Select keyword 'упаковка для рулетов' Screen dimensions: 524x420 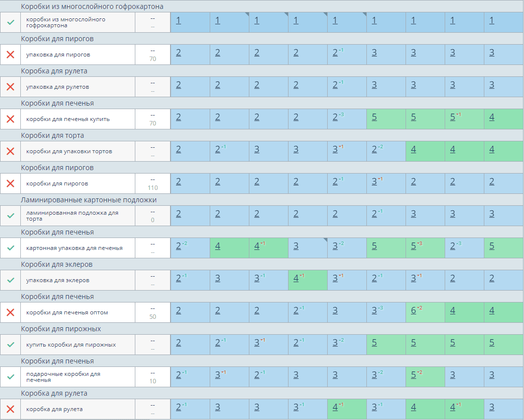58,87
